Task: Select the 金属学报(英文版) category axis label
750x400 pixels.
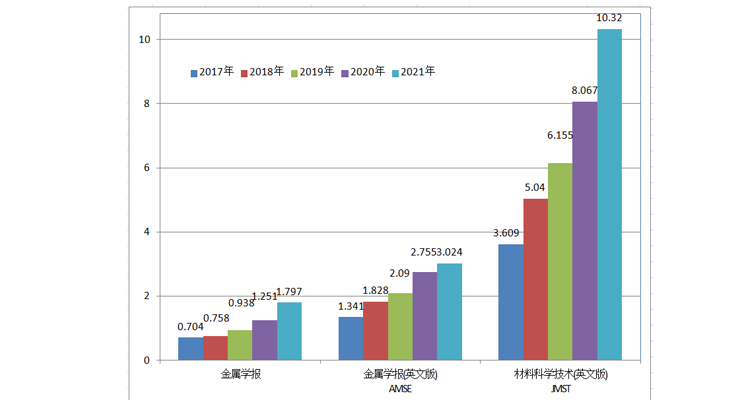Action: tap(400, 374)
